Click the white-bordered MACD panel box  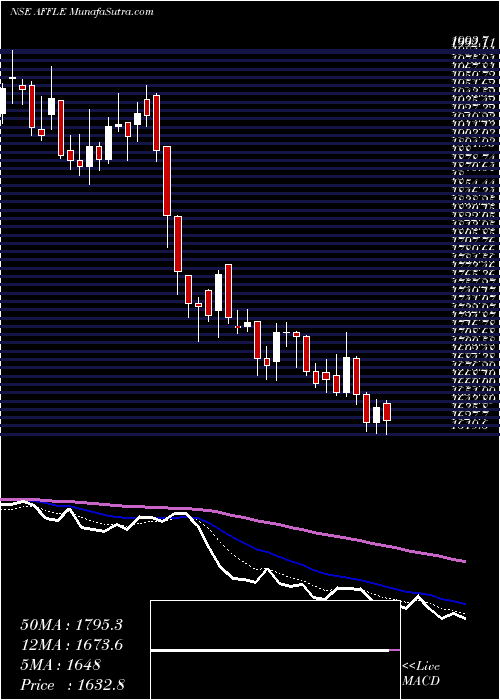click(275, 650)
